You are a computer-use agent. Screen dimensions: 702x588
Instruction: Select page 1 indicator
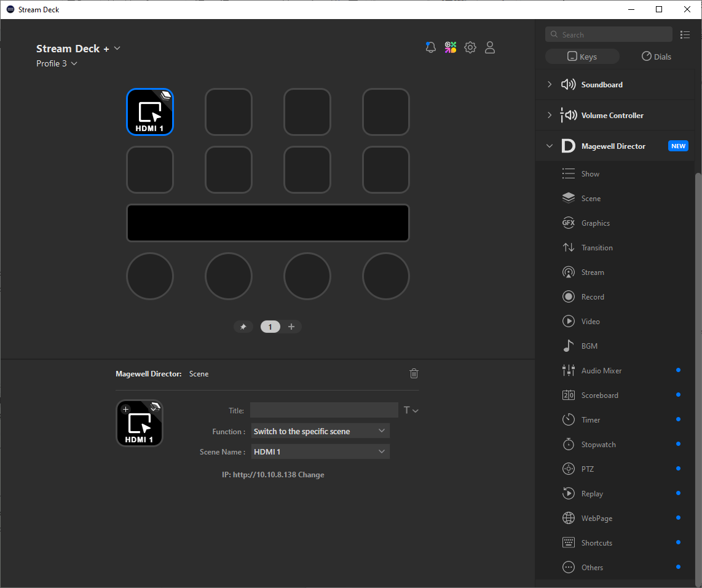270,327
